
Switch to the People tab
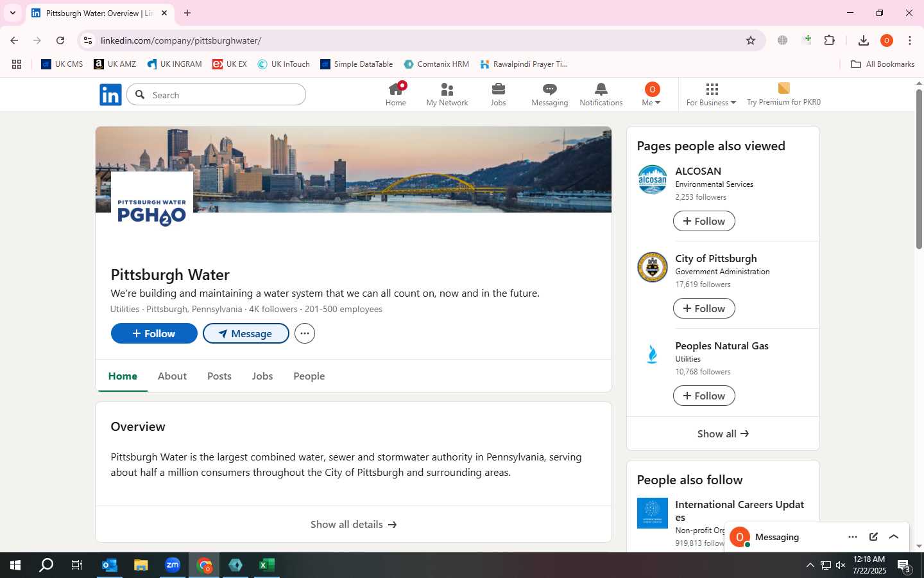tap(309, 376)
